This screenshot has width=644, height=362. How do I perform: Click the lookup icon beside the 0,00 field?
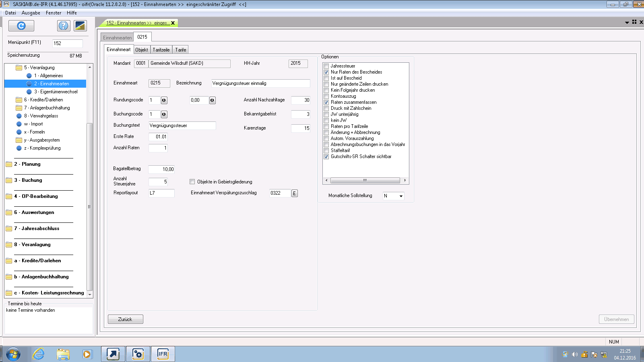(x=212, y=100)
